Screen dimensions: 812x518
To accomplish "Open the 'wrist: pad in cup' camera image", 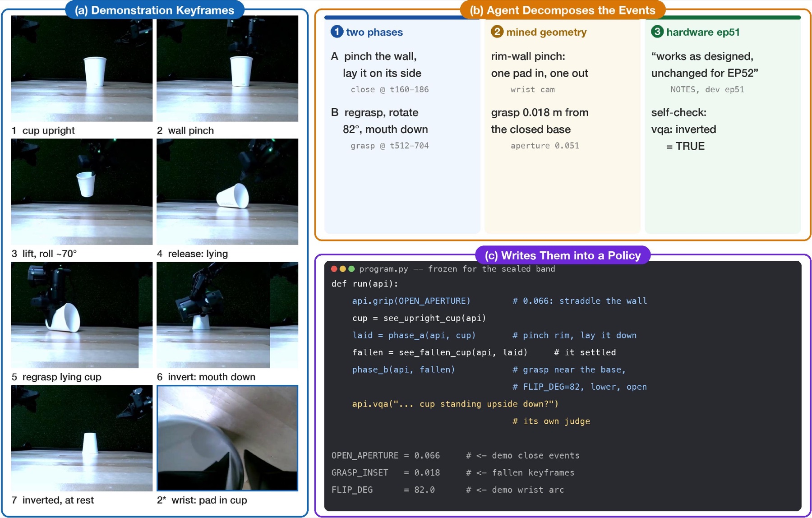I will click(227, 438).
